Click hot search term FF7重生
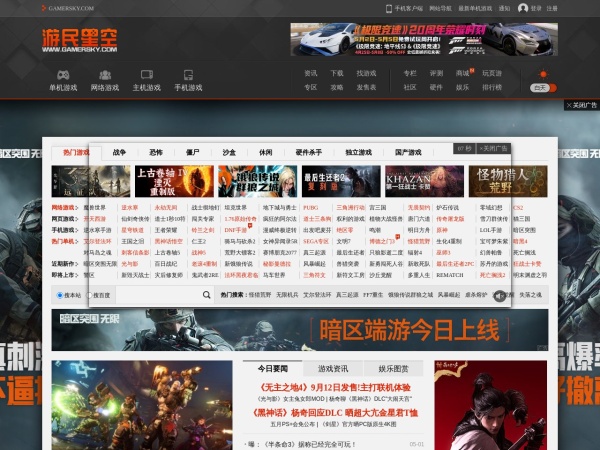Screen dimensions: 600x450 373,295
